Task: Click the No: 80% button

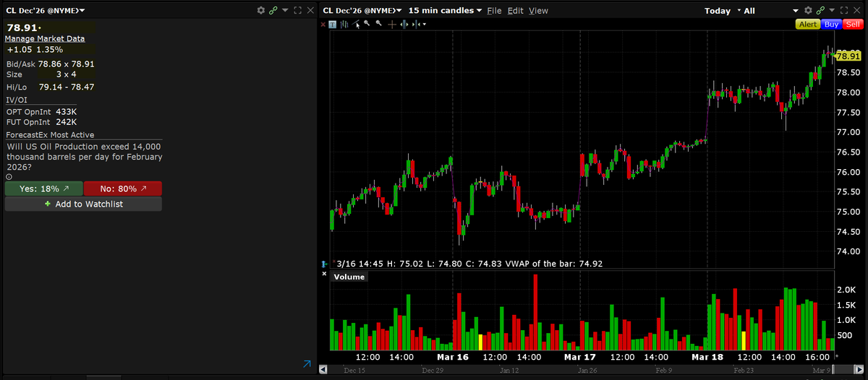Action: pyautogui.click(x=122, y=189)
